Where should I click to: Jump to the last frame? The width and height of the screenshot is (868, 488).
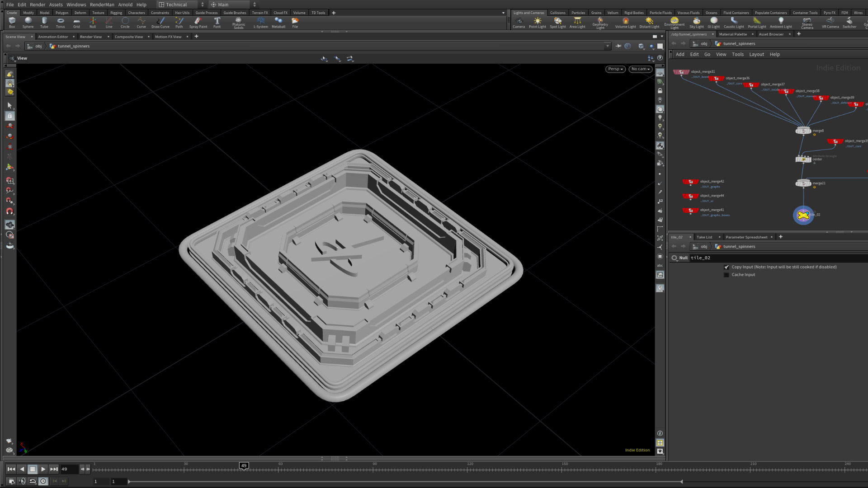pos(54,469)
